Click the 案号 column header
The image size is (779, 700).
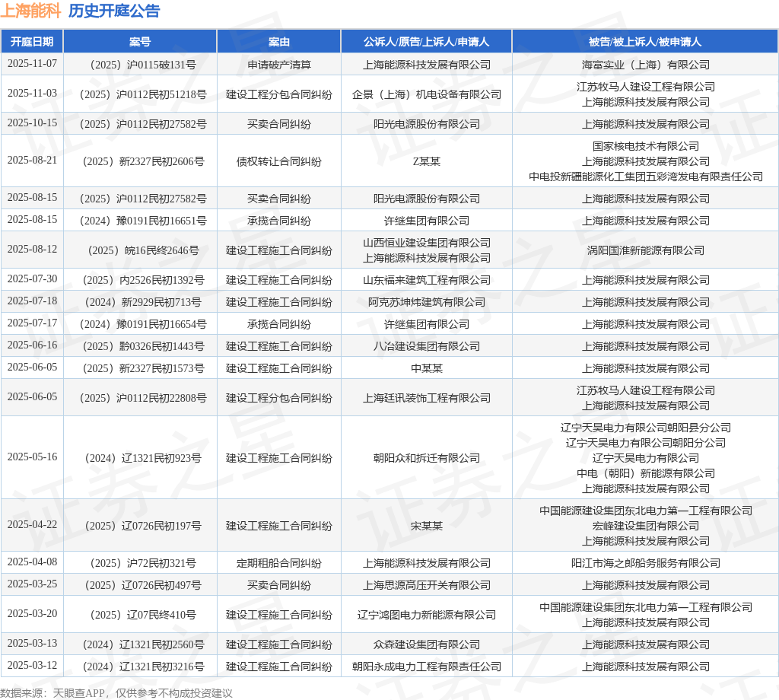140,42
